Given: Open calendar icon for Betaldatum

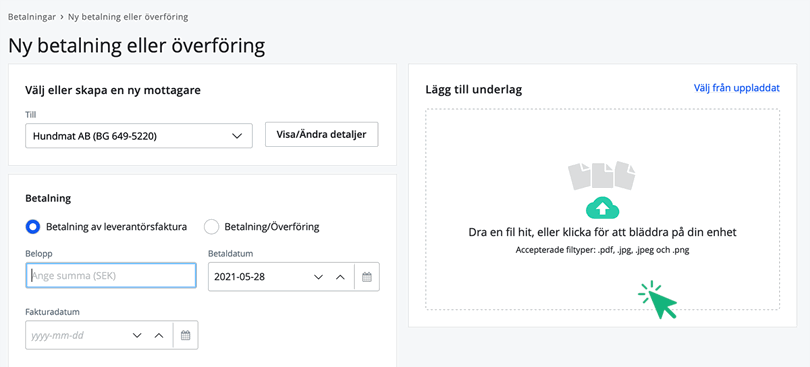Looking at the screenshot, I should pyautogui.click(x=367, y=277).
